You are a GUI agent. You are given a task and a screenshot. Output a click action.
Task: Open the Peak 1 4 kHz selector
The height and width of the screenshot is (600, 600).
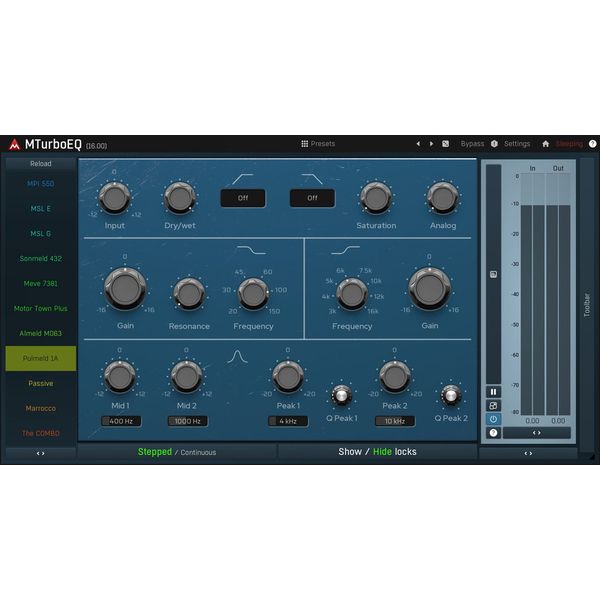[x=288, y=421]
